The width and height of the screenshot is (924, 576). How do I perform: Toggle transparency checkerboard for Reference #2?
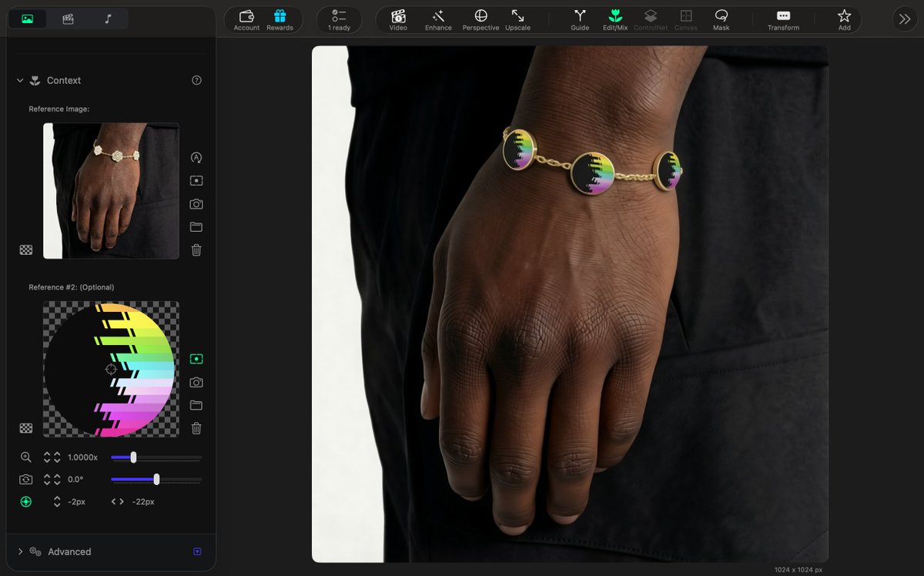pos(26,428)
